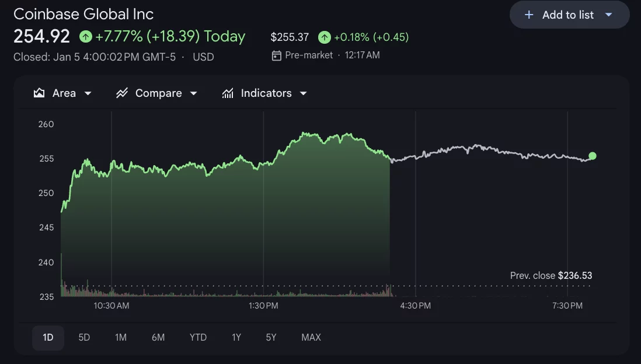The height and width of the screenshot is (364, 641).
Task: Click the Prev. close $236.53 label
Action: 551,275
